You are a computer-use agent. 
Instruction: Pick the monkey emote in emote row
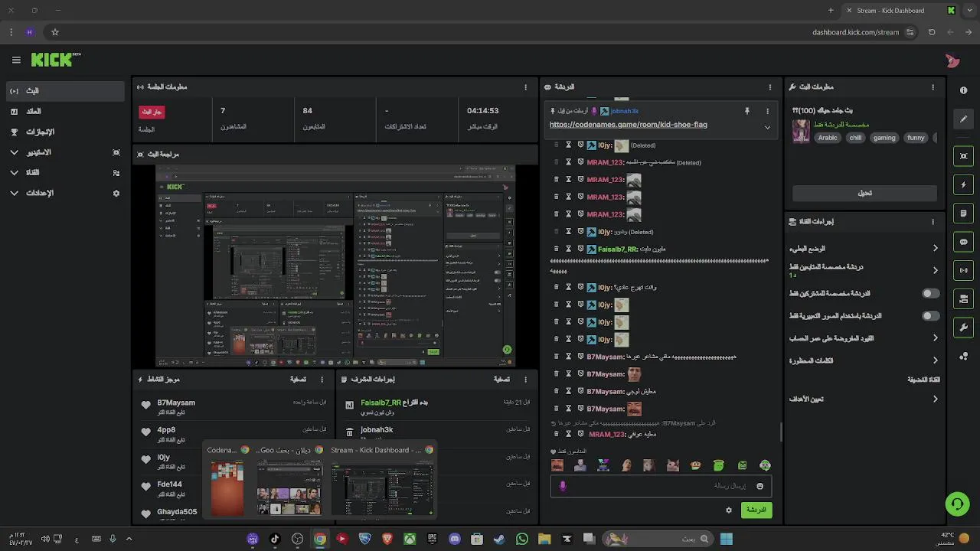pos(695,465)
